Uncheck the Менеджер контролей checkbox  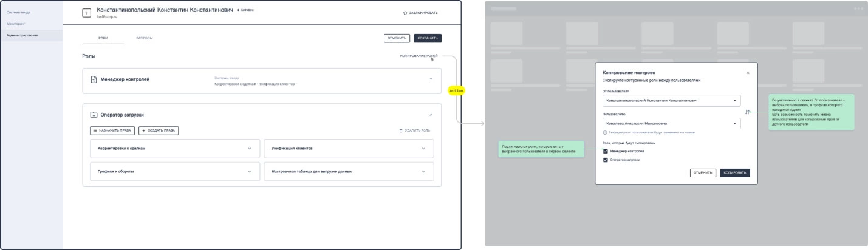click(606, 150)
